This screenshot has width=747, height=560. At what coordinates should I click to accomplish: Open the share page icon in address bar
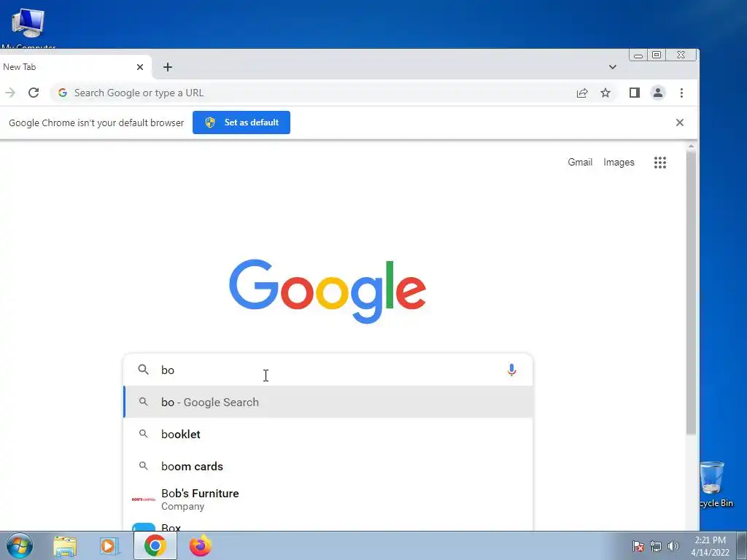(x=582, y=93)
